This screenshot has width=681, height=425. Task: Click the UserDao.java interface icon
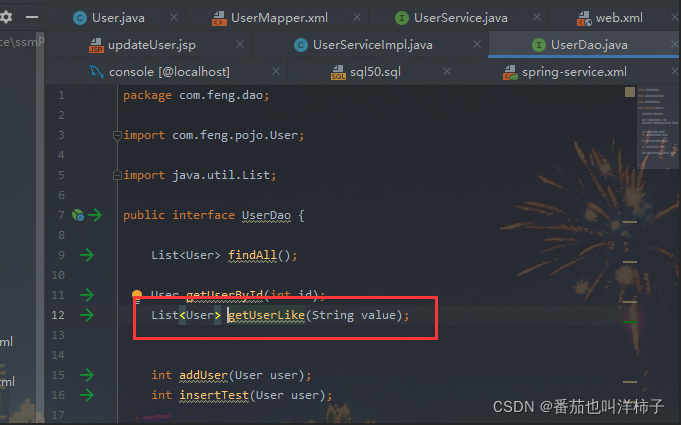coord(539,45)
